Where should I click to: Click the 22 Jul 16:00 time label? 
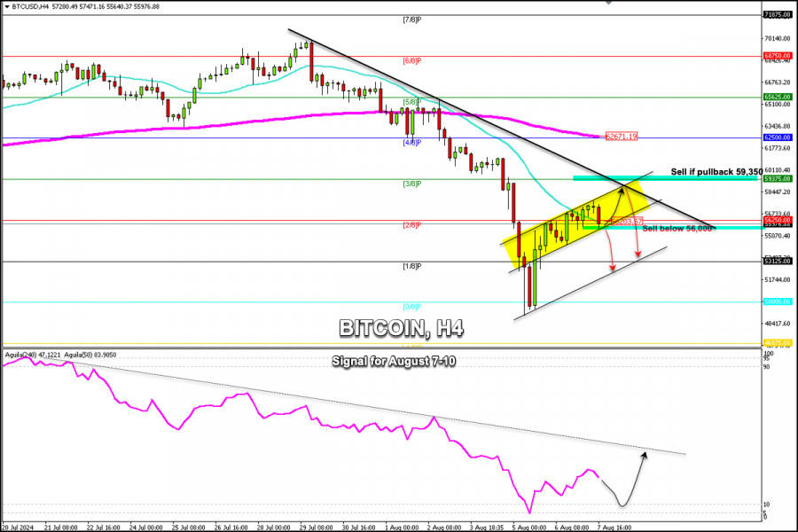click(104, 528)
